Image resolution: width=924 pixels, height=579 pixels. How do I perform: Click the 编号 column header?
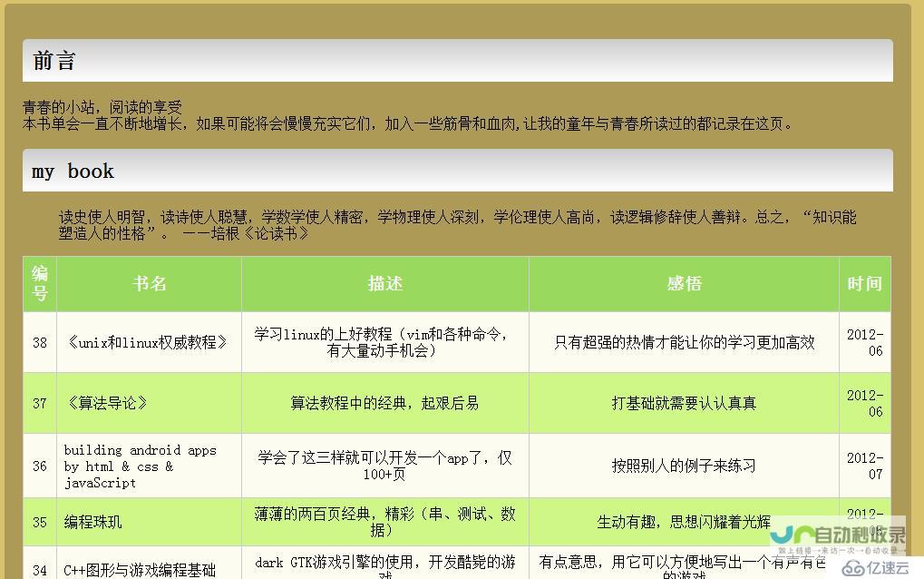(40, 284)
